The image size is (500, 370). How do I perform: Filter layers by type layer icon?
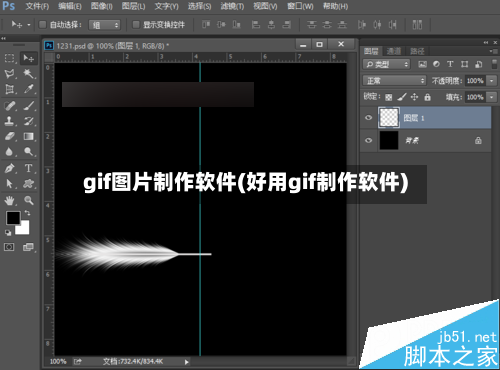(450, 64)
